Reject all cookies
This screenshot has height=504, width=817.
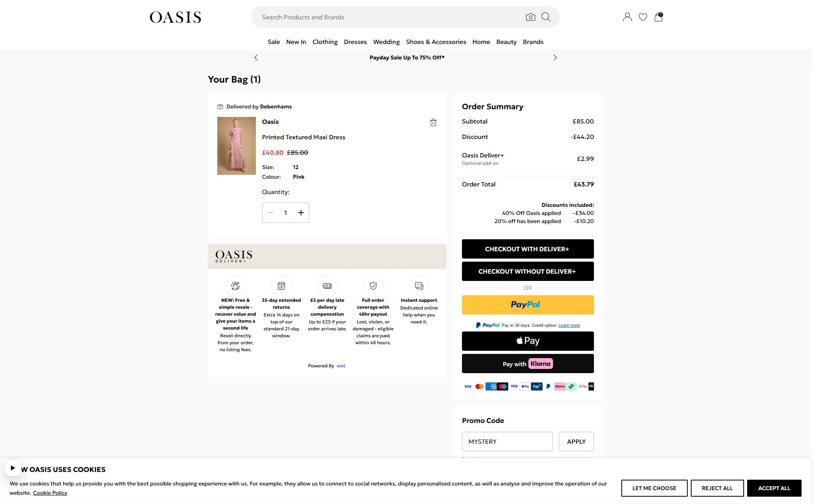(x=717, y=488)
